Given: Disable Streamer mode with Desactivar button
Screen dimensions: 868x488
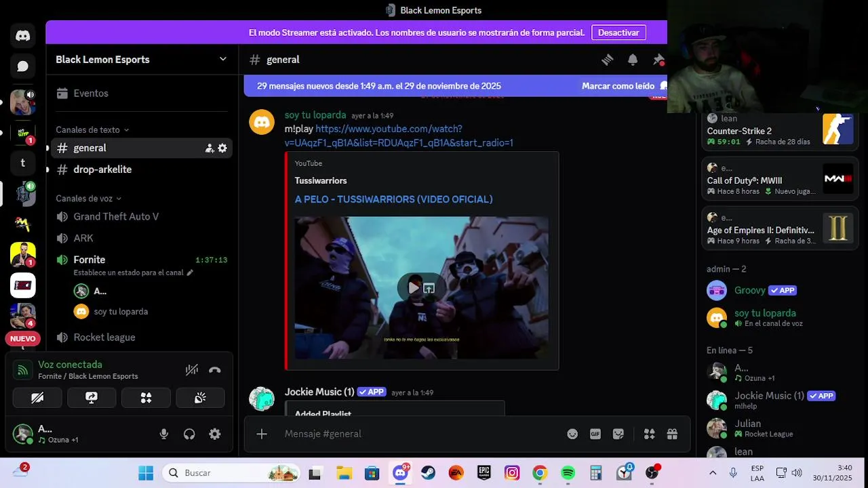Looking at the screenshot, I should click(x=618, y=33).
